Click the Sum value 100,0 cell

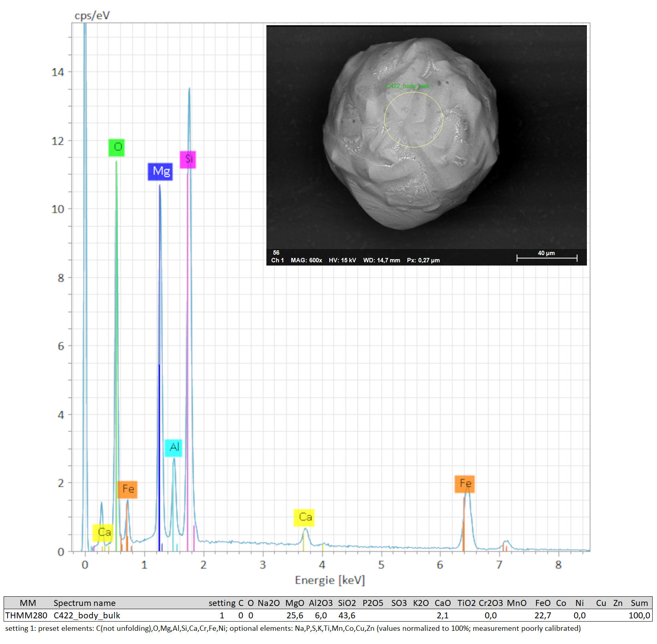(639, 615)
